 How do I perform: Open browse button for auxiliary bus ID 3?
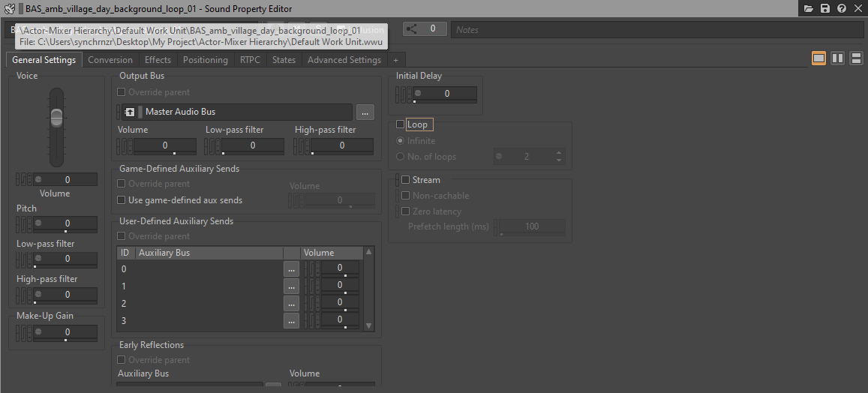[291, 320]
